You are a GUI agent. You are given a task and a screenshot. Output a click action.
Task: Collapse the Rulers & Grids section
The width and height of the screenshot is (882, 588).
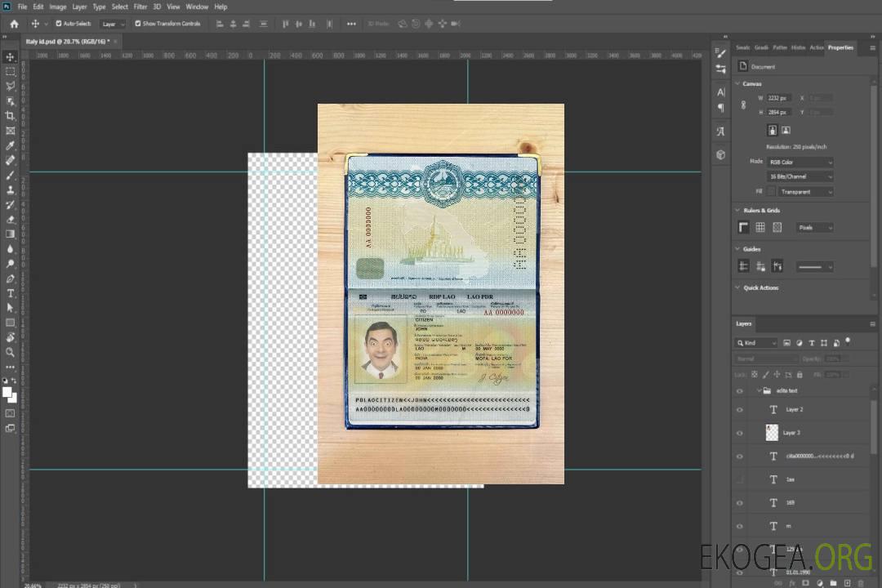point(738,210)
